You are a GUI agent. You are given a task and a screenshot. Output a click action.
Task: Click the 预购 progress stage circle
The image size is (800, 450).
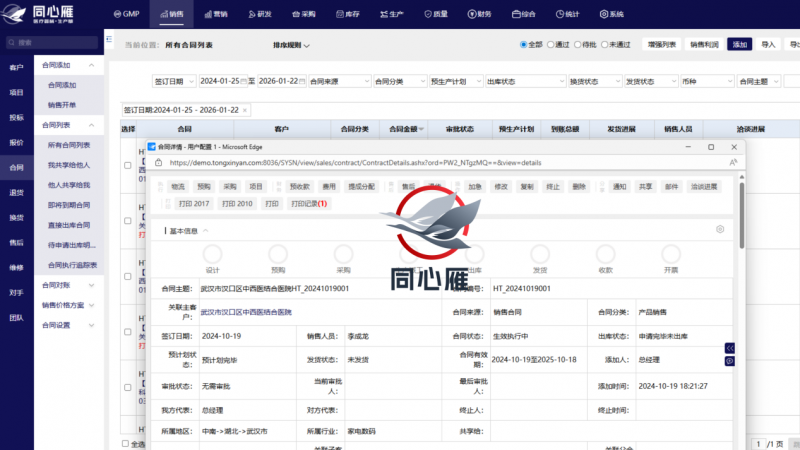[278, 254]
